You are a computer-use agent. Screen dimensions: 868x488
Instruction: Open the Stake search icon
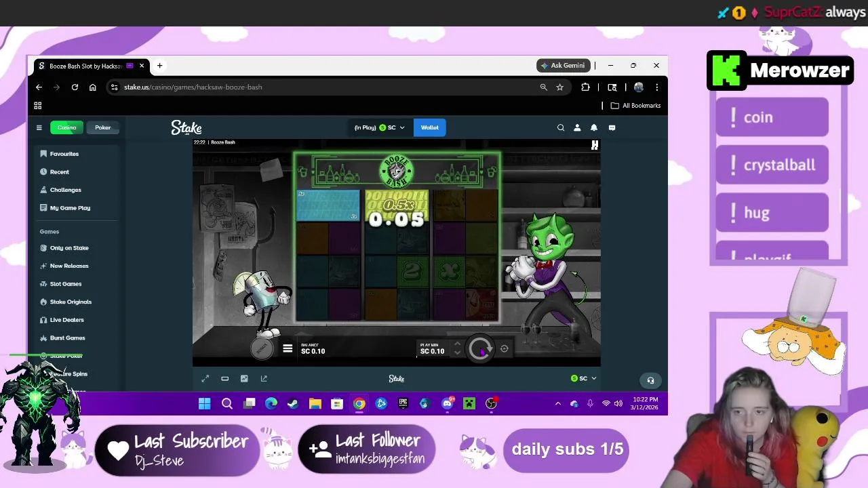point(561,127)
